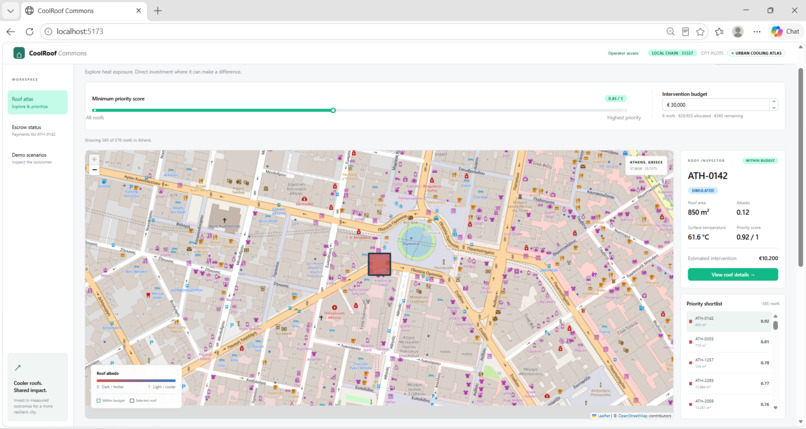Open browser settings and more menu
The height and width of the screenshot is (429, 806).
(757, 31)
